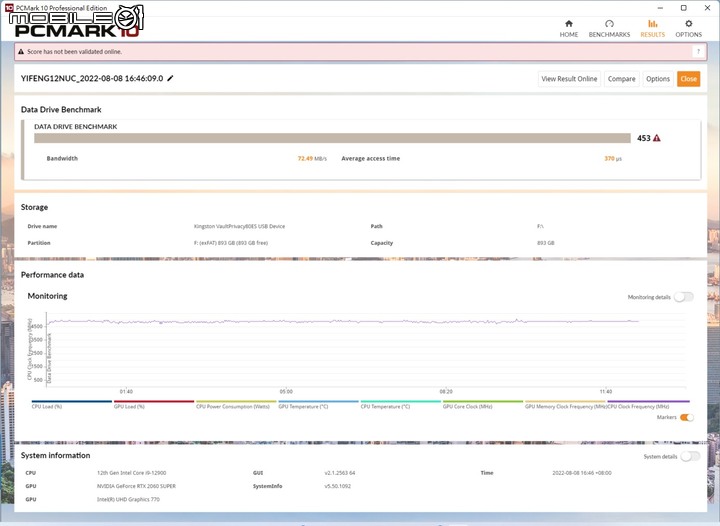Click the Data Drive Benchmark score bar

click(x=332, y=138)
